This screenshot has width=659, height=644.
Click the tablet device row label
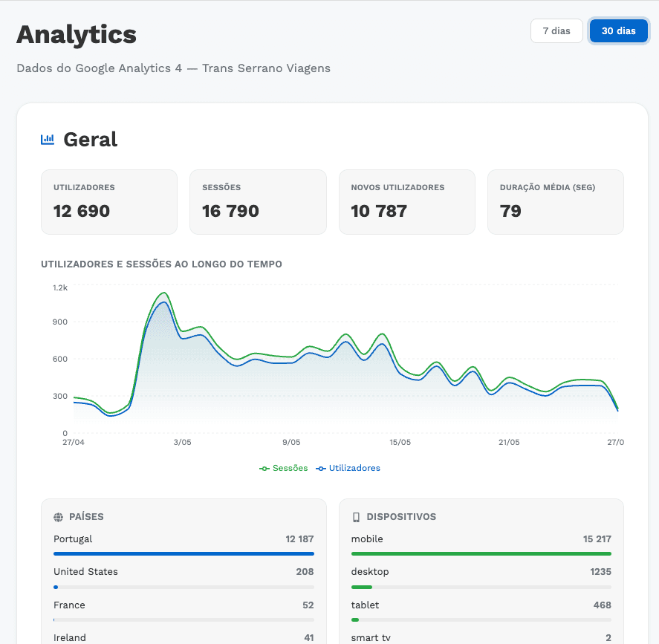click(x=365, y=605)
